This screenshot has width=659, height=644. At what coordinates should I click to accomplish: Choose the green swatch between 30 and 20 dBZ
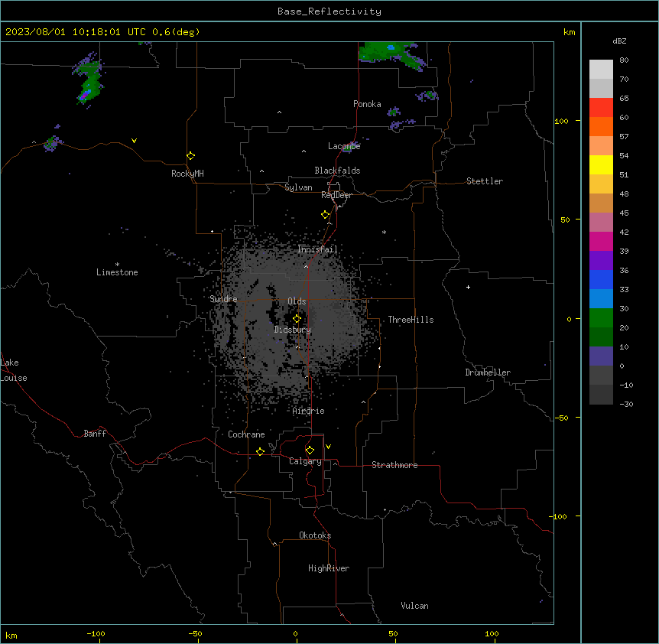pos(601,318)
